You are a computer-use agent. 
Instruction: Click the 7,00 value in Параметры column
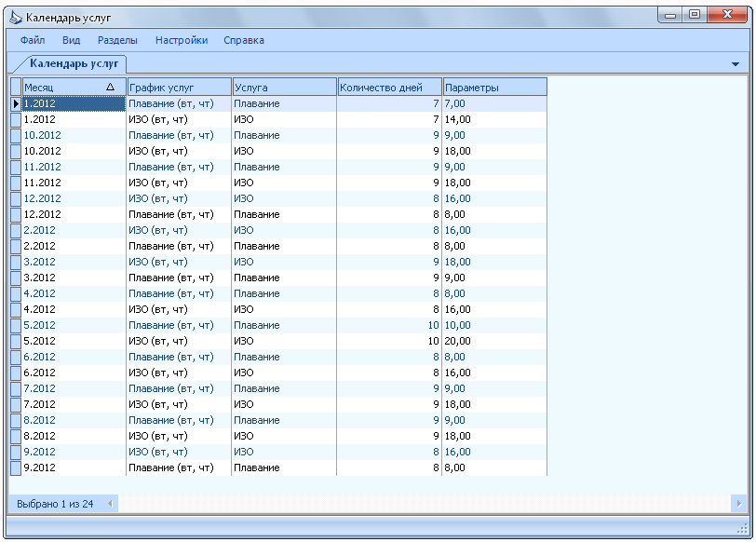(454, 103)
